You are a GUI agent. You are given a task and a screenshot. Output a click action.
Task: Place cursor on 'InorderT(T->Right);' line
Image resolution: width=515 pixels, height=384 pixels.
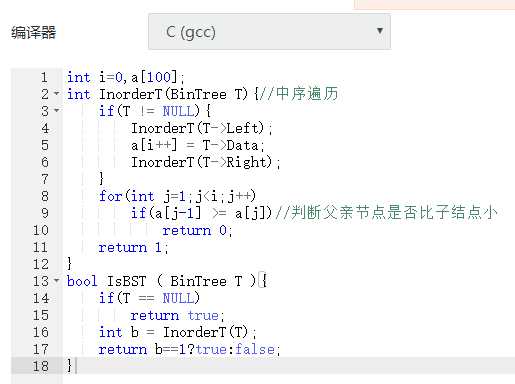[x=205, y=162]
